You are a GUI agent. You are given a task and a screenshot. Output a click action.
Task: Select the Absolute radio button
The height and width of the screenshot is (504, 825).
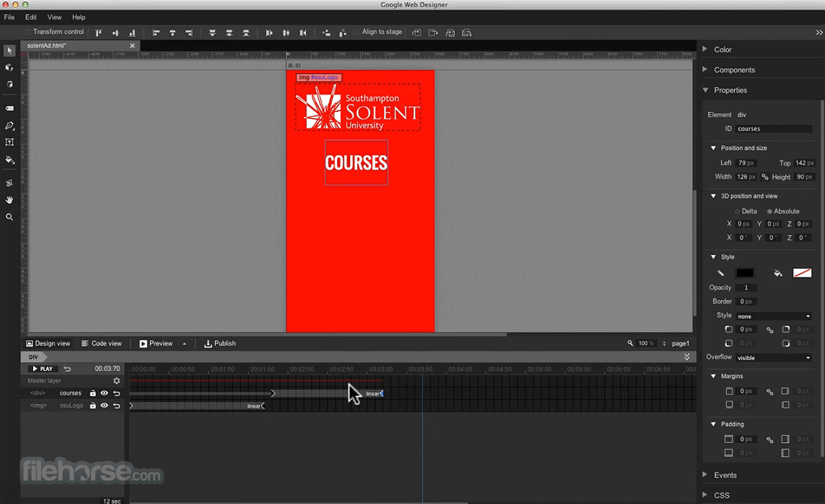[770, 212]
